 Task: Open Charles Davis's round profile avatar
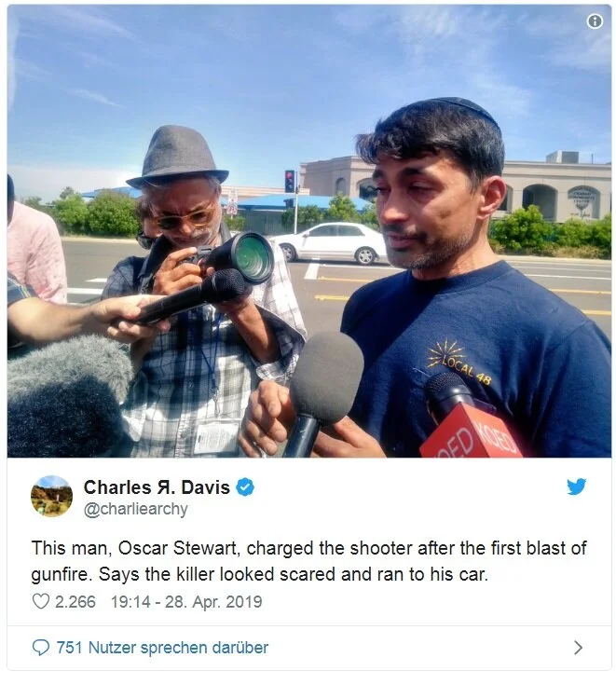coord(51,496)
